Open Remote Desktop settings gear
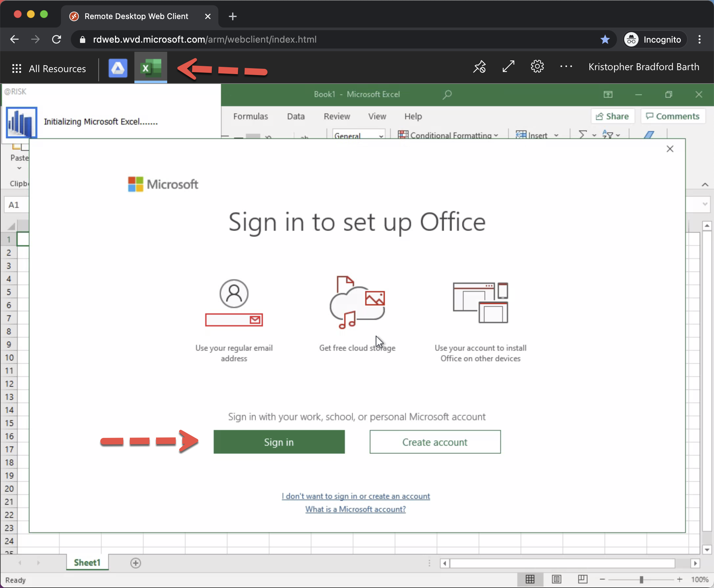 [x=537, y=67]
